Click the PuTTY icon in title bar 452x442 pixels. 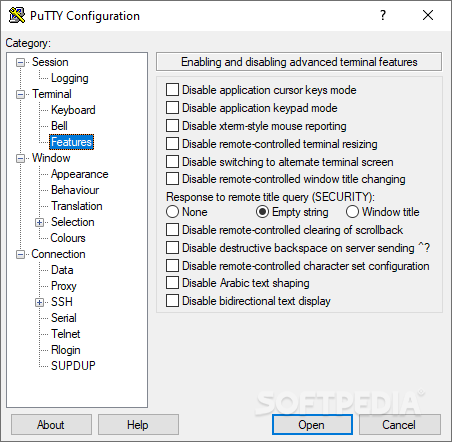pyautogui.click(x=17, y=15)
